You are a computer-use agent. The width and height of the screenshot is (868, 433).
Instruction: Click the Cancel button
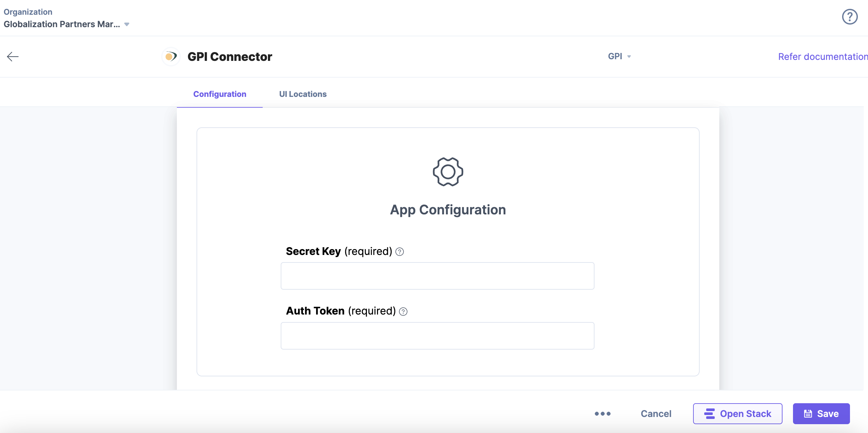click(656, 413)
